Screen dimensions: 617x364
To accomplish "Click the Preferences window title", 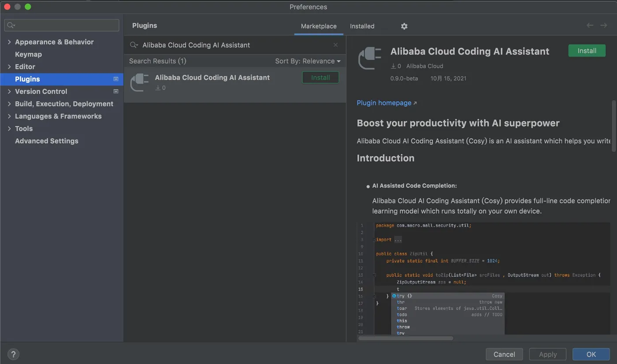I will click(x=308, y=7).
